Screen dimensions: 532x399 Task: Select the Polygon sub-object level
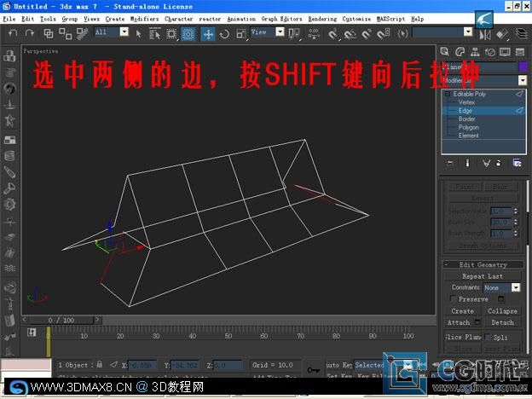point(469,127)
